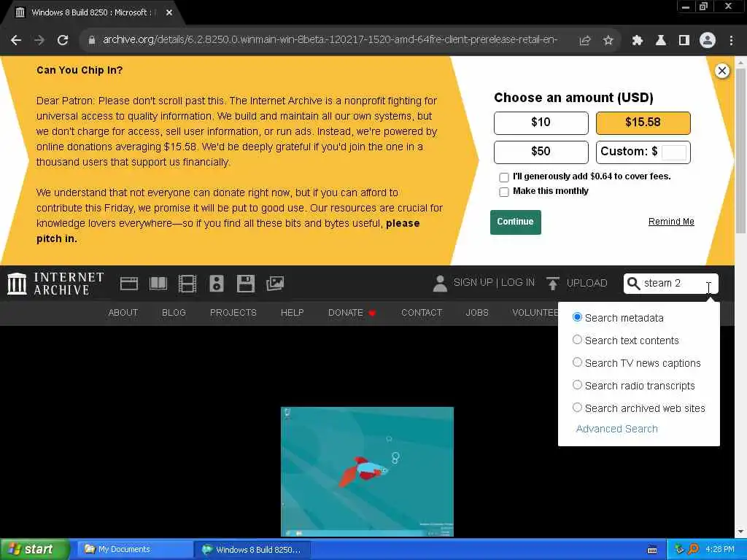Choose the $15.58 donation amount
Screen dimensions: 747x560
(643, 122)
